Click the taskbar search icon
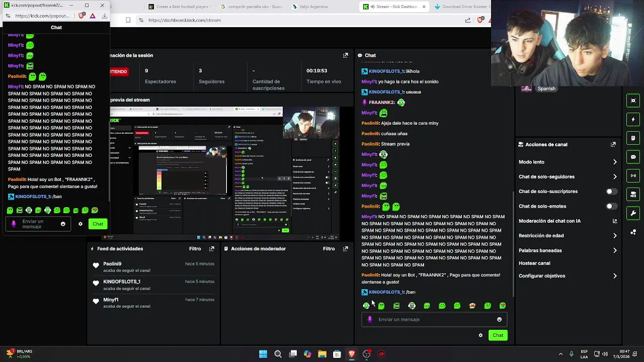This screenshot has width=644, height=362. click(x=278, y=354)
